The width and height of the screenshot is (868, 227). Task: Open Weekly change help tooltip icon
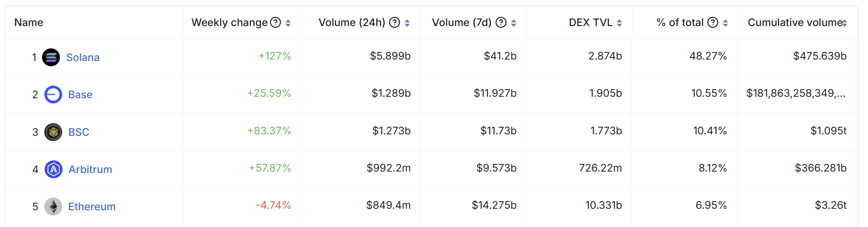[275, 23]
